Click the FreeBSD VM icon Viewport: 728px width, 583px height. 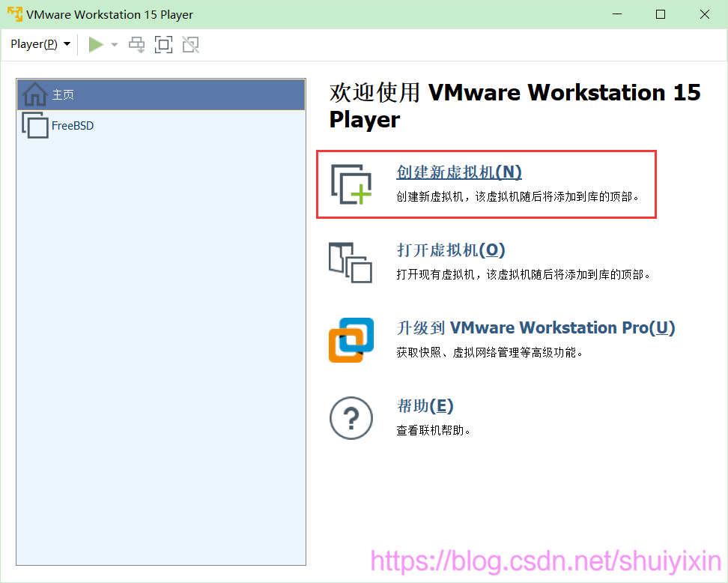[34, 125]
